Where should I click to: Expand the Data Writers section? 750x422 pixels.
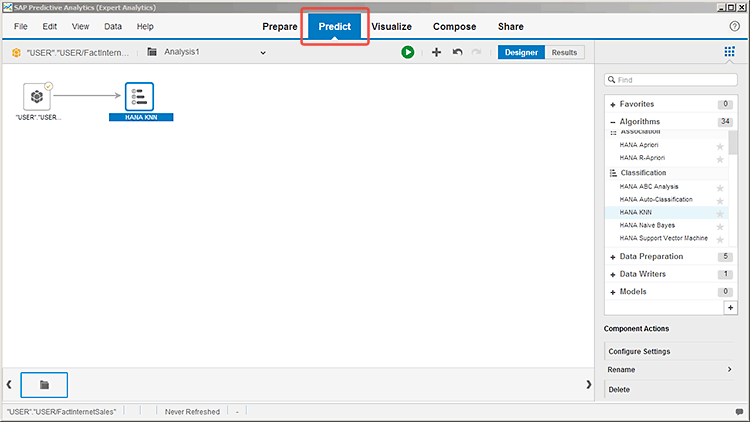[613, 275]
